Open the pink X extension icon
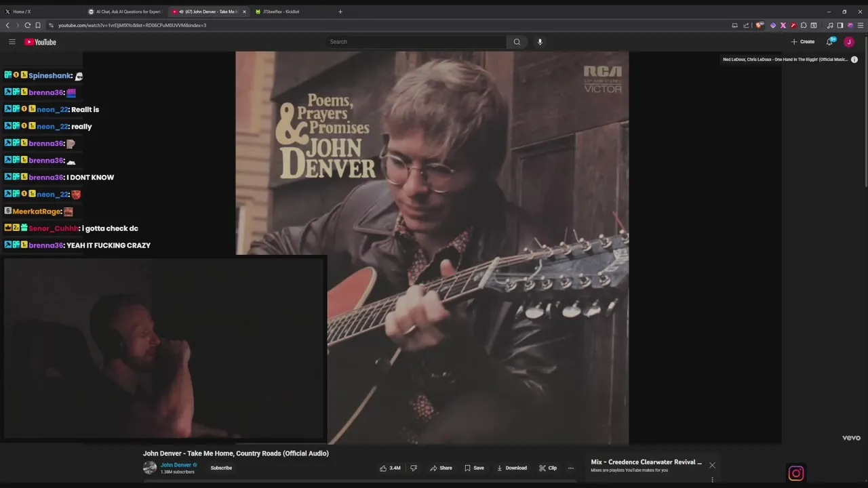Image resolution: width=868 pixels, height=488 pixels. (x=783, y=25)
